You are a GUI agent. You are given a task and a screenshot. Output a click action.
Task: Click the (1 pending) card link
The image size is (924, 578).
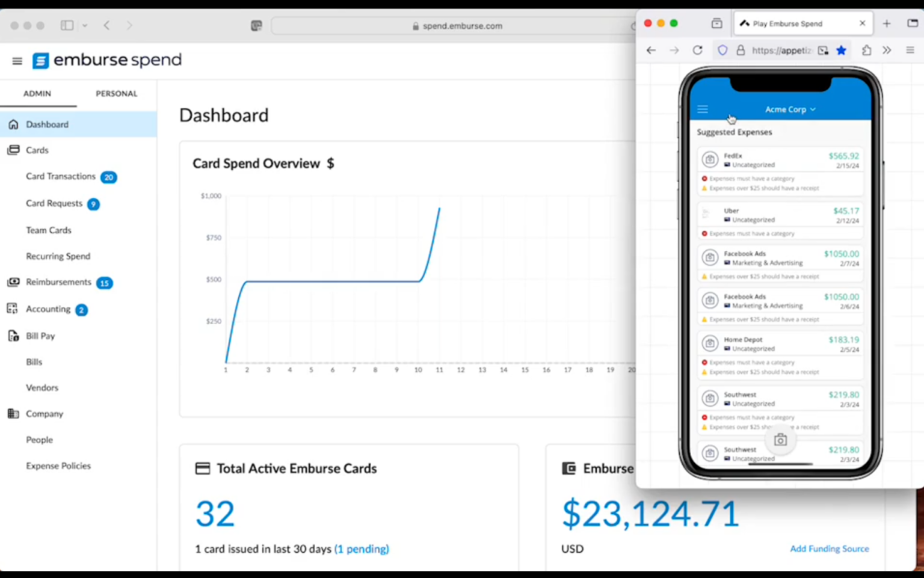pyautogui.click(x=362, y=549)
